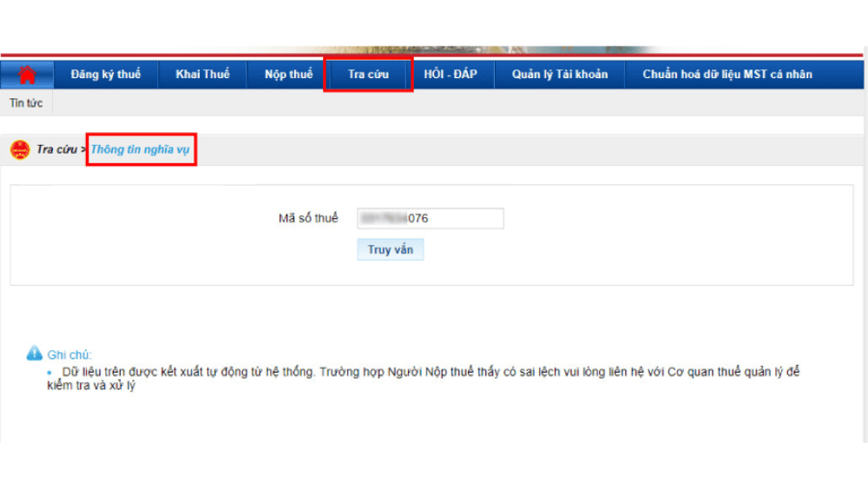
Task: Click the national emblem icon beside the breadcrumb
Action: coord(19,150)
